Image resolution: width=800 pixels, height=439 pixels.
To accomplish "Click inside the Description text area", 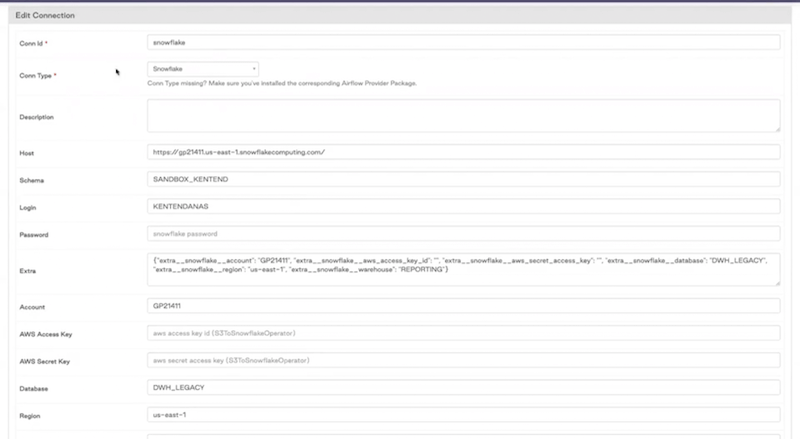I will click(x=463, y=115).
